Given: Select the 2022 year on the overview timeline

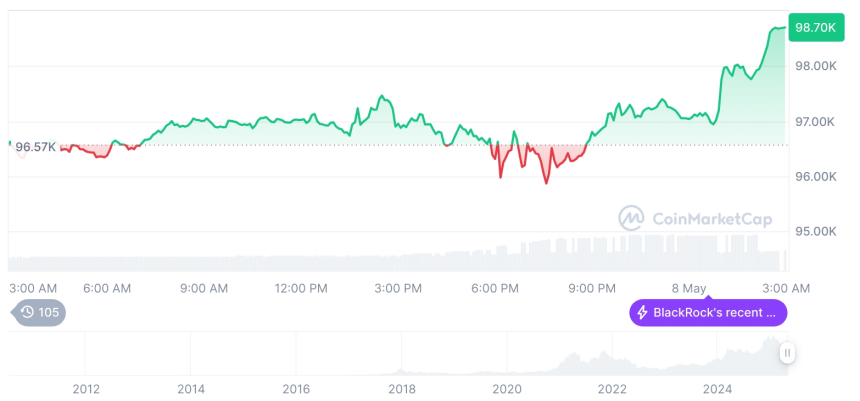Looking at the screenshot, I should (x=612, y=389).
